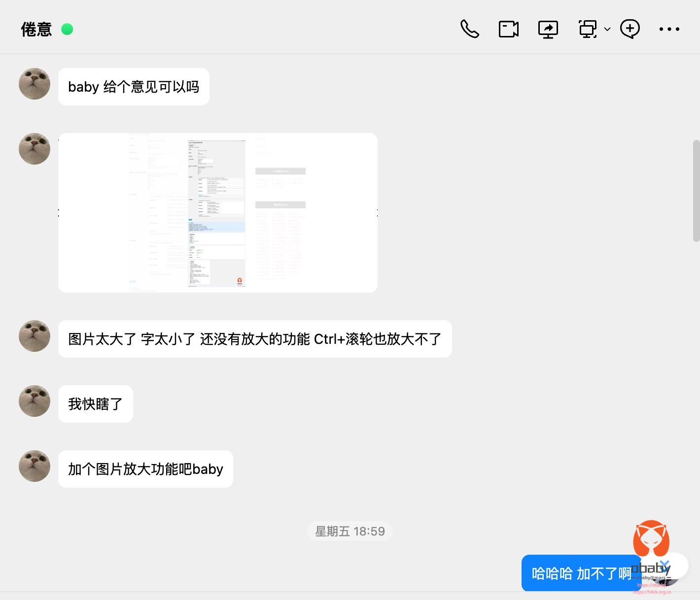Image resolution: width=700 pixels, height=600 pixels.
Task: Start a video call
Action: [x=508, y=29]
